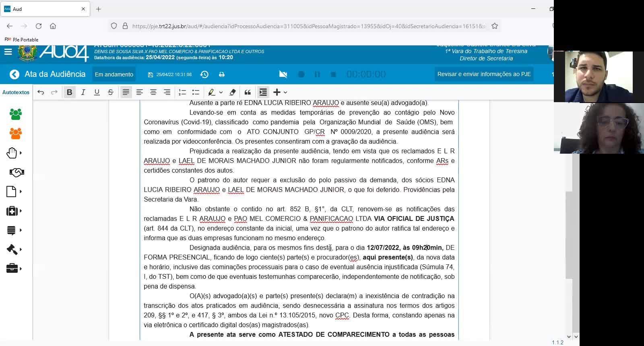The height and width of the screenshot is (346, 644).
Task: Apply the highlight marker color
Action: point(211,92)
